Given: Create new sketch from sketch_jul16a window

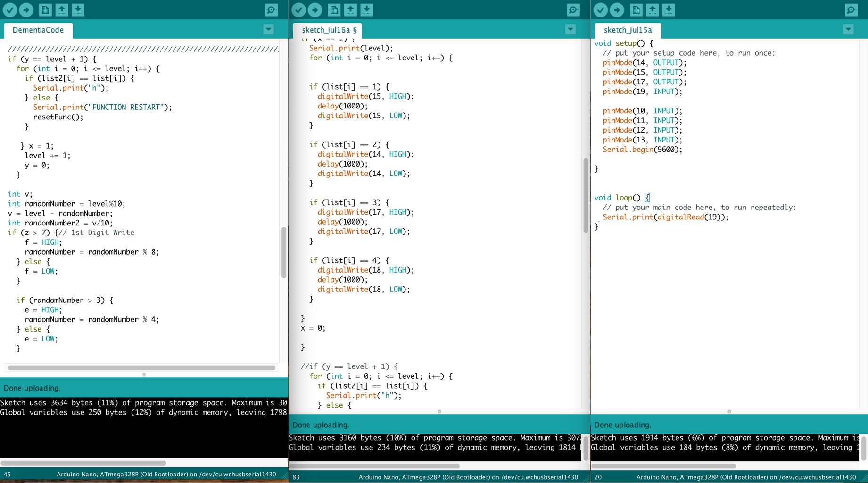Looking at the screenshot, I should (x=334, y=9).
